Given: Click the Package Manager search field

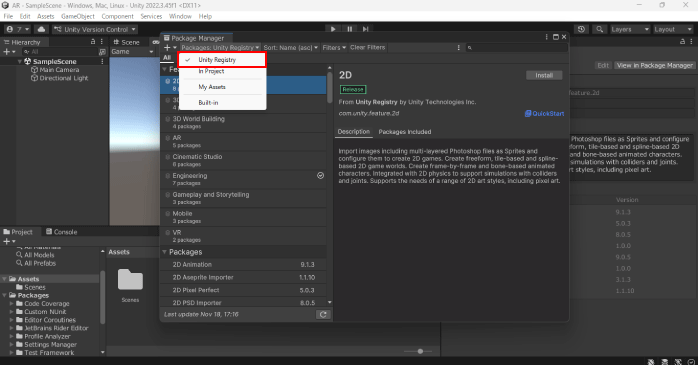Looking at the screenshot, I should tap(516, 48).
